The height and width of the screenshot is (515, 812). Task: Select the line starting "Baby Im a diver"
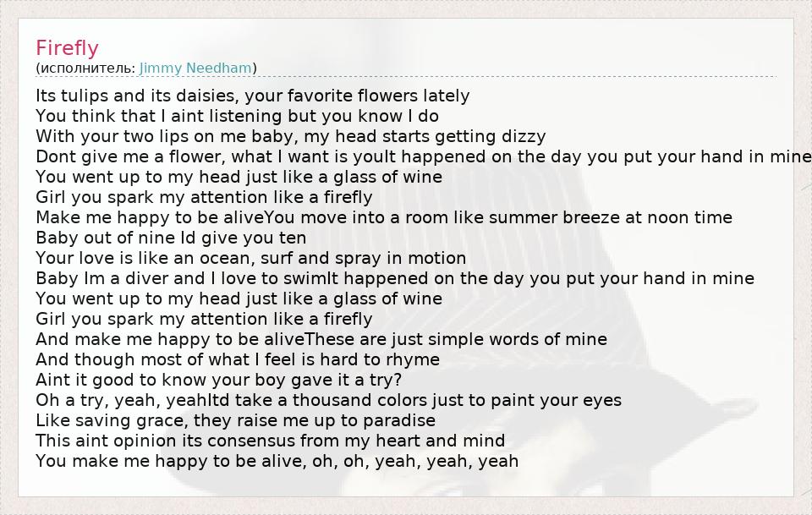click(395, 278)
